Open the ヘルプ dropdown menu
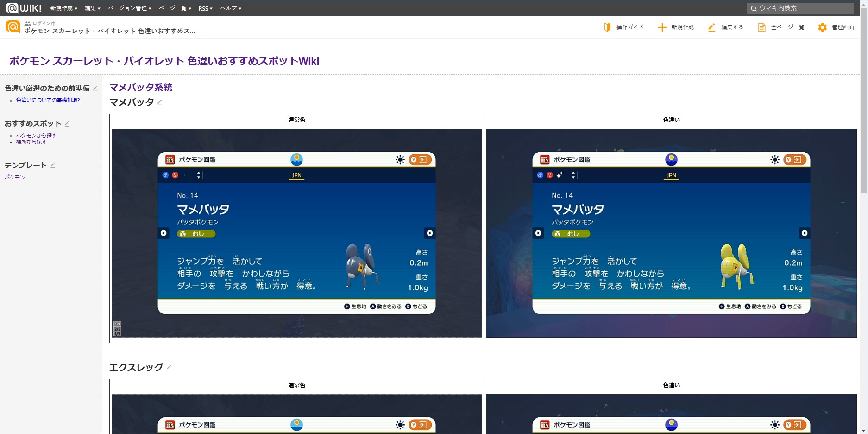The image size is (868, 434). click(x=231, y=8)
